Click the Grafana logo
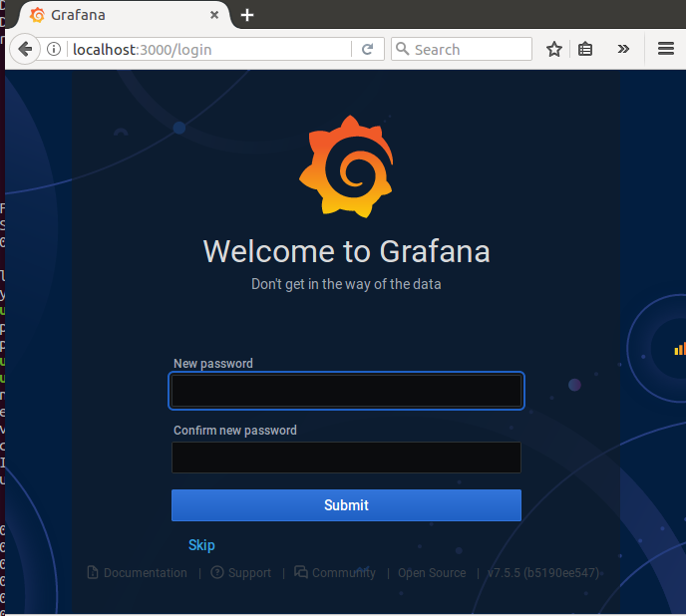686x616 pixels. [346, 166]
